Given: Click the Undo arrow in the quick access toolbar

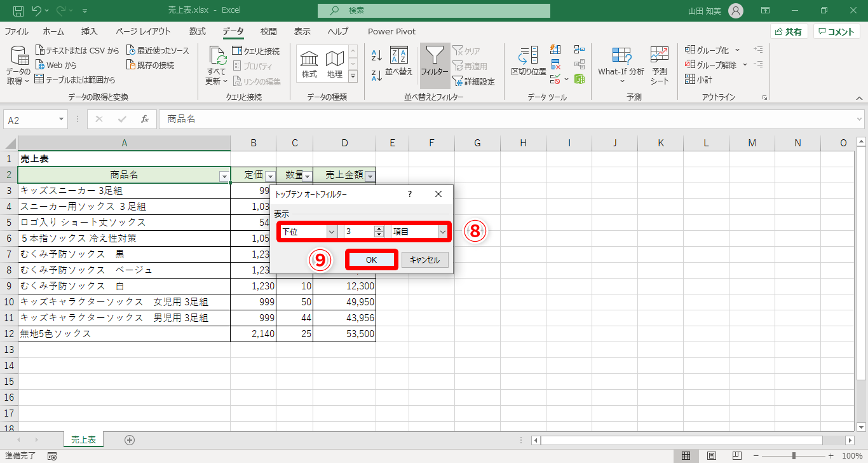Looking at the screenshot, I should click(37, 11).
